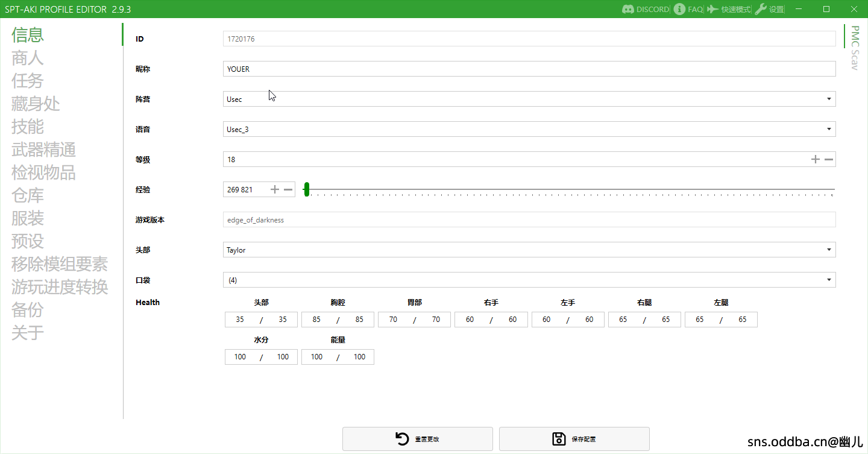
Task: Click the nickname field containing YOUER
Action: tap(529, 69)
